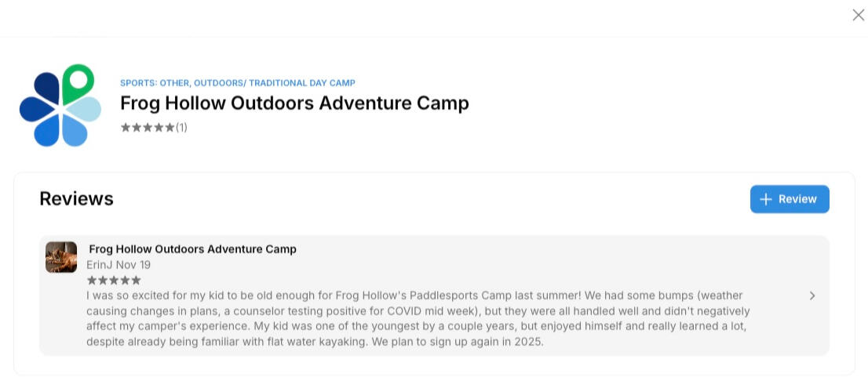Click the Nov 19 review date
Screen dimensions: 868x377
click(133, 265)
